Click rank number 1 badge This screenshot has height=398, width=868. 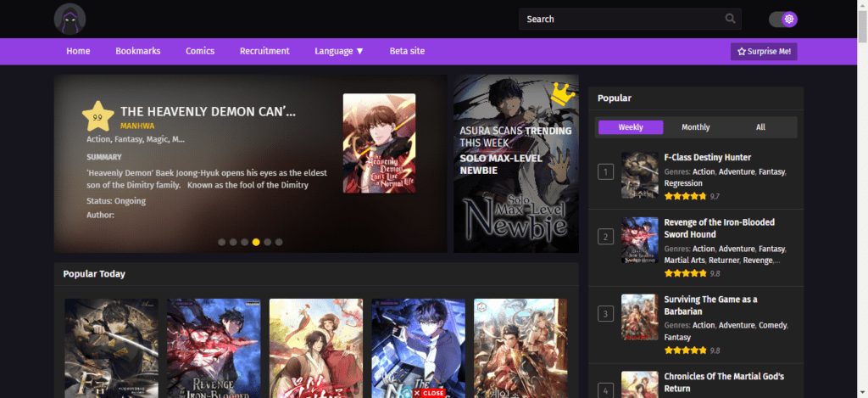605,172
